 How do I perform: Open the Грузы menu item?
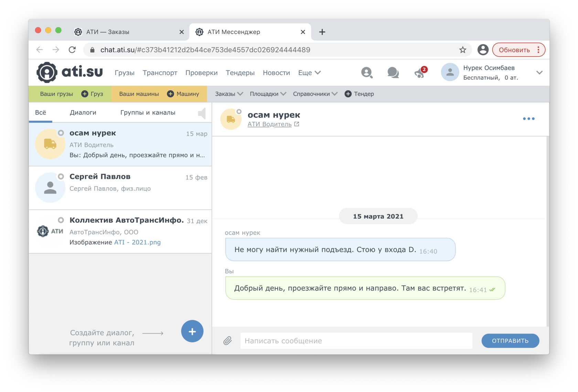[125, 73]
